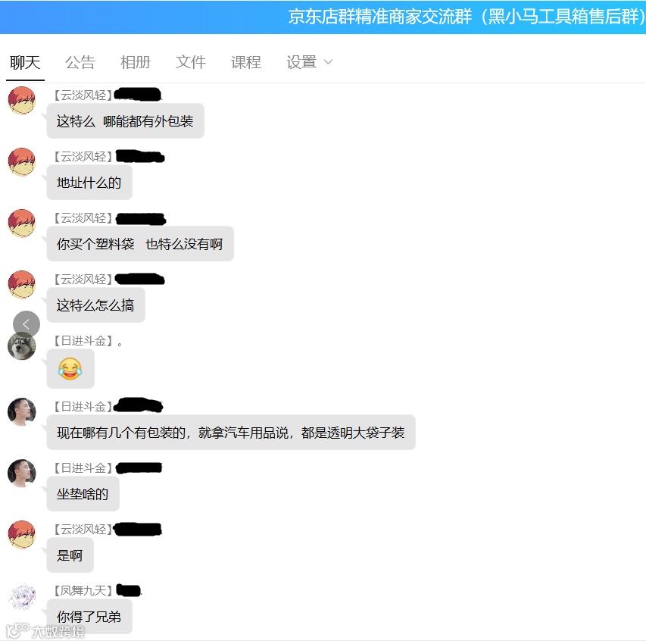
Task: Click the 你买个塑料袋 也特么没有啊 message bubble
Action: coord(140,244)
